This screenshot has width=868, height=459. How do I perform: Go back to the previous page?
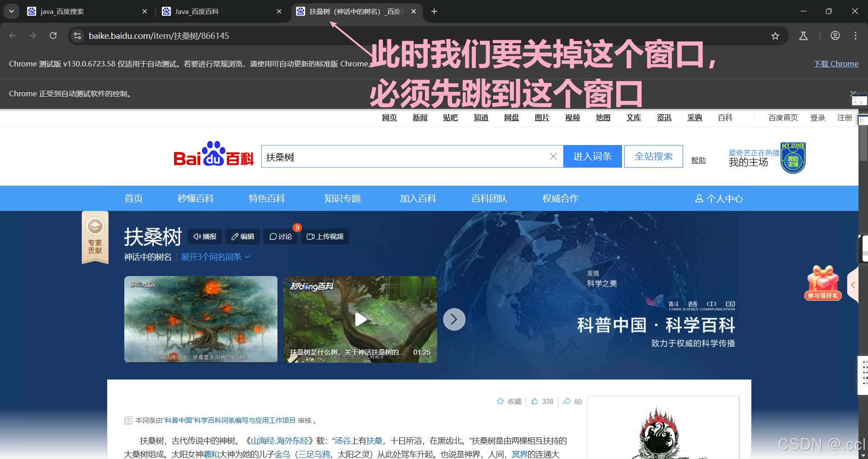(13, 36)
